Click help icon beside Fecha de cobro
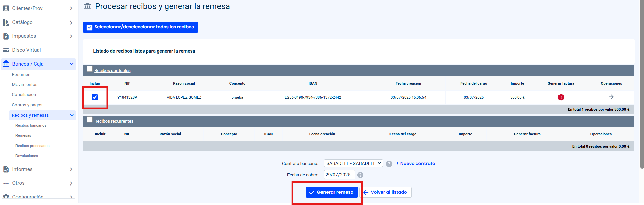This screenshot has width=644, height=205. pos(360,175)
